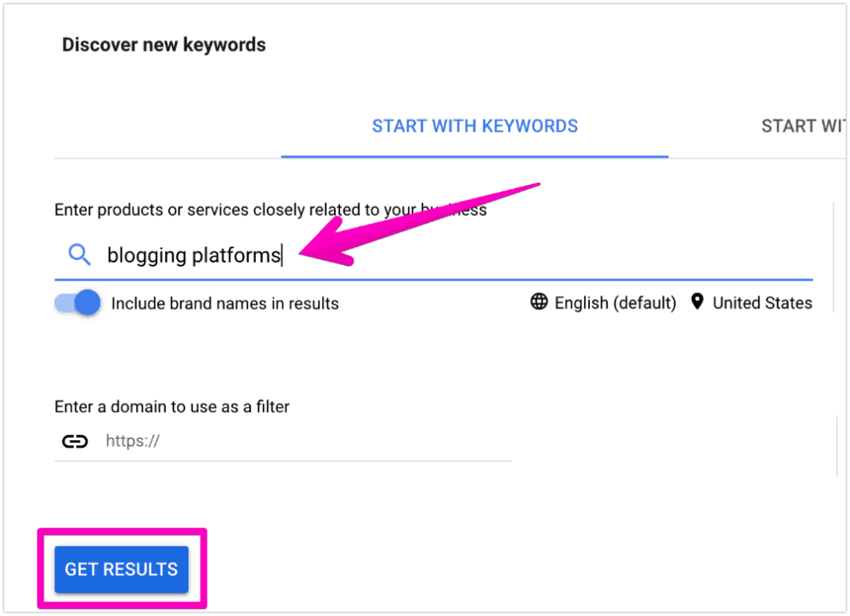Switch to the partially visible Start With tab

coord(803,127)
